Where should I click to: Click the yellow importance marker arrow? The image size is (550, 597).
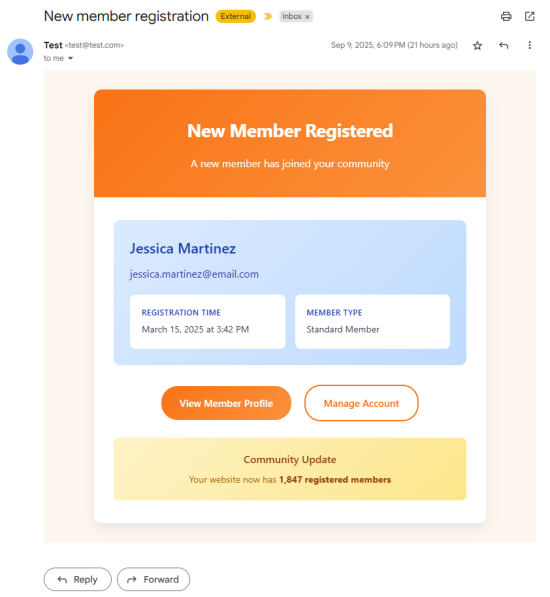[268, 16]
